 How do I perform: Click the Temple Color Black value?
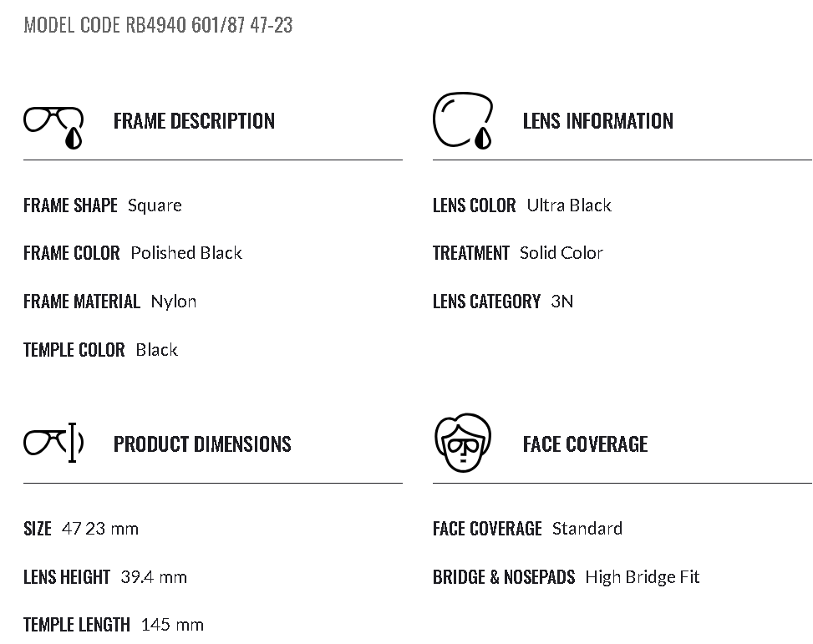coord(157,350)
